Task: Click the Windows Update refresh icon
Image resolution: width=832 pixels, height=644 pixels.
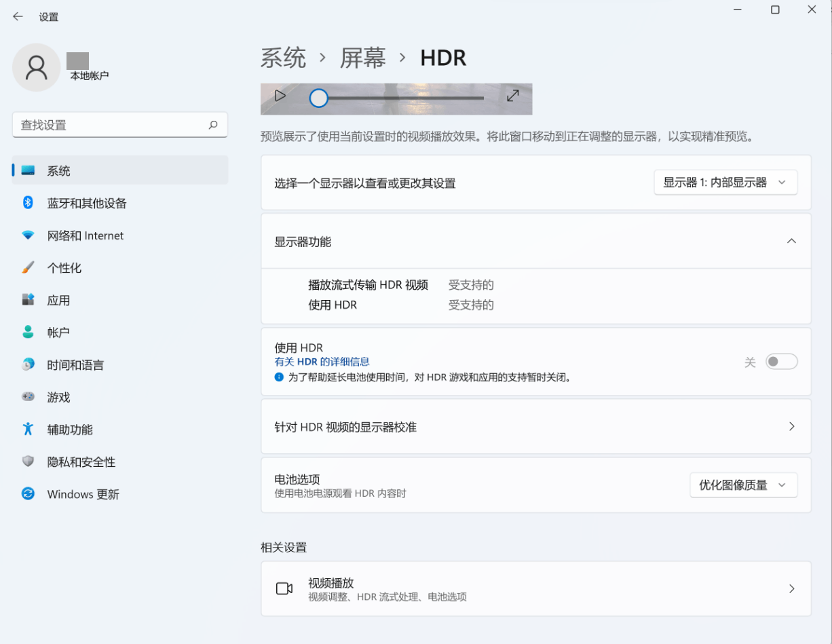Action: [28, 494]
